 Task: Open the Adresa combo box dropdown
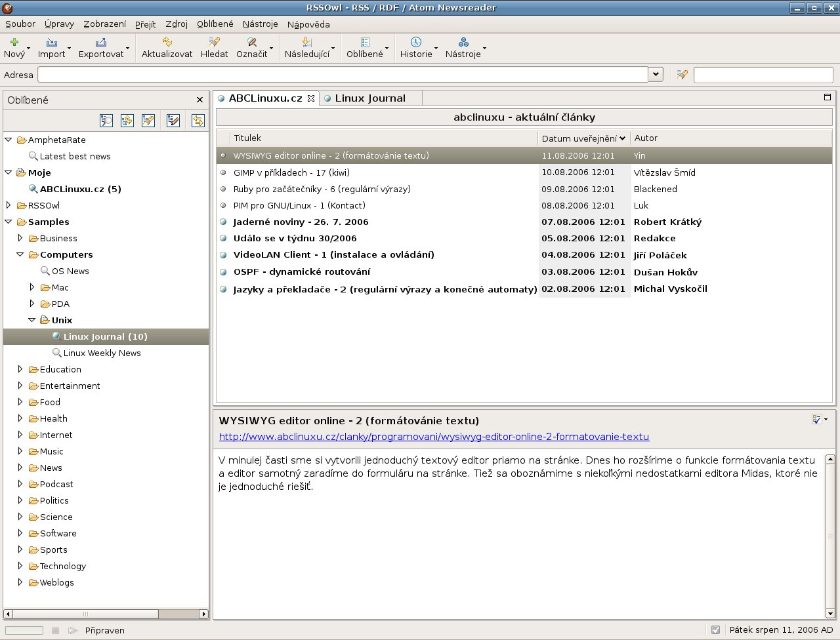pos(655,75)
